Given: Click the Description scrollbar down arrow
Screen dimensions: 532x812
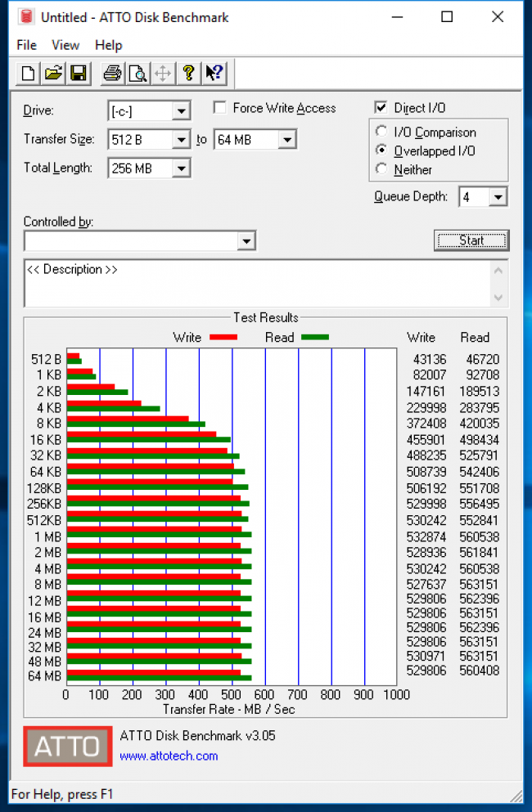Looking at the screenshot, I should pos(498,298).
